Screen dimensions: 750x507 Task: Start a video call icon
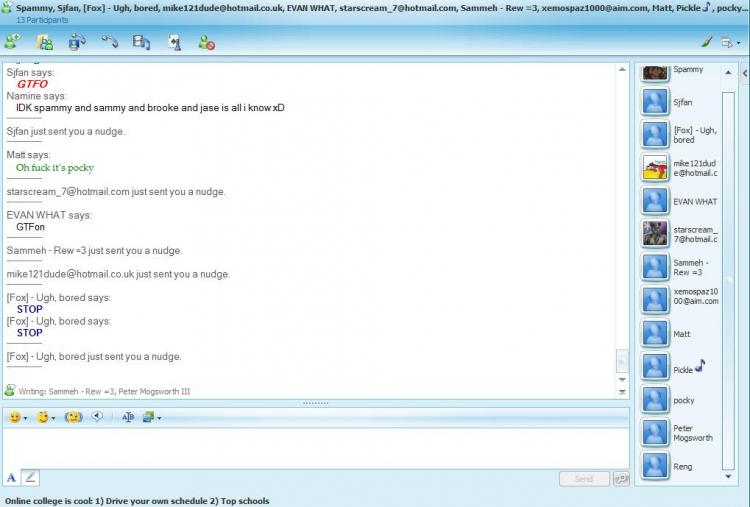pyautogui.click(x=77, y=42)
